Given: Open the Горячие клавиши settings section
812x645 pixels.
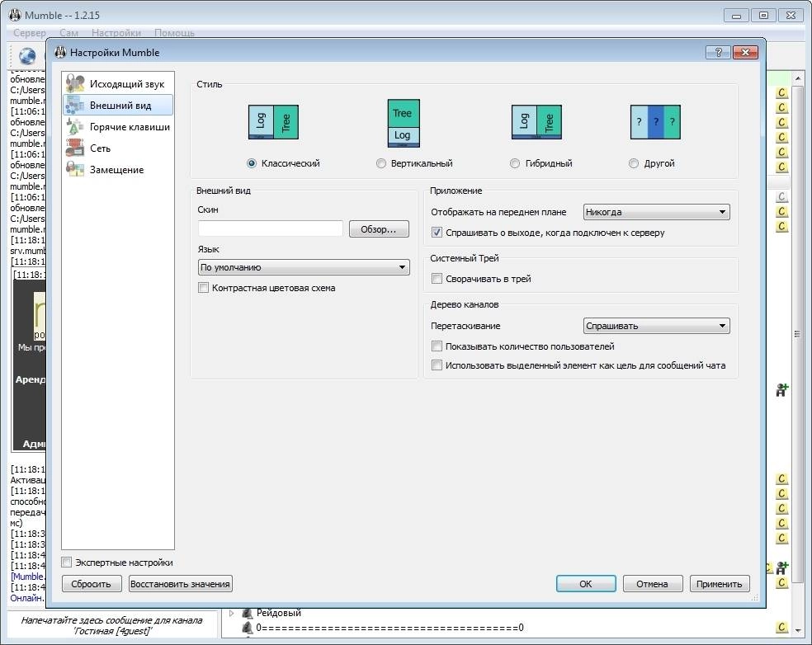Looking at the screenshot, I should (117, 127).
